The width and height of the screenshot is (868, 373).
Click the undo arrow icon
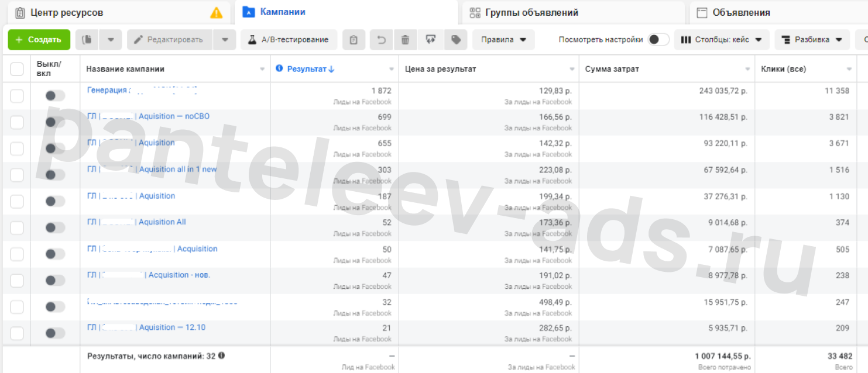coord(382,40)
